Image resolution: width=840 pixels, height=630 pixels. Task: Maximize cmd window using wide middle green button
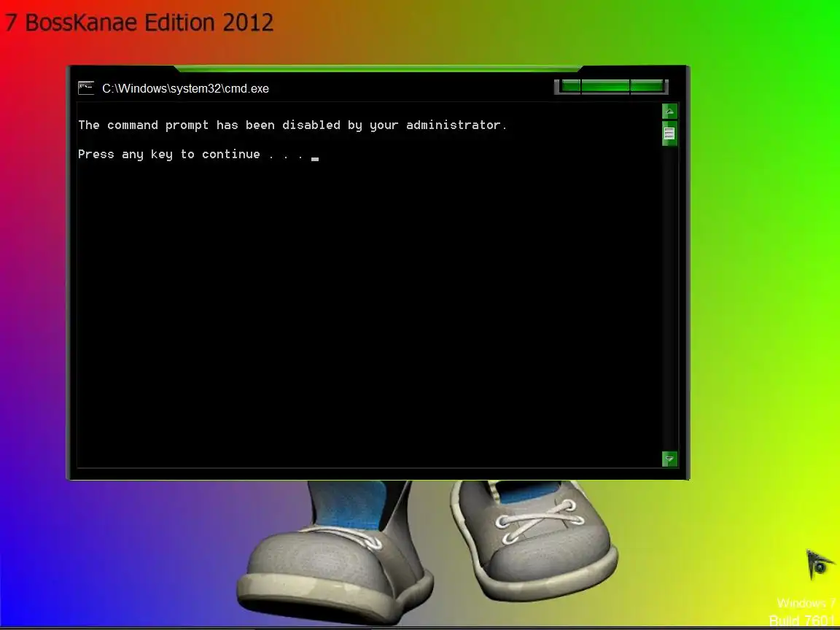605,86
